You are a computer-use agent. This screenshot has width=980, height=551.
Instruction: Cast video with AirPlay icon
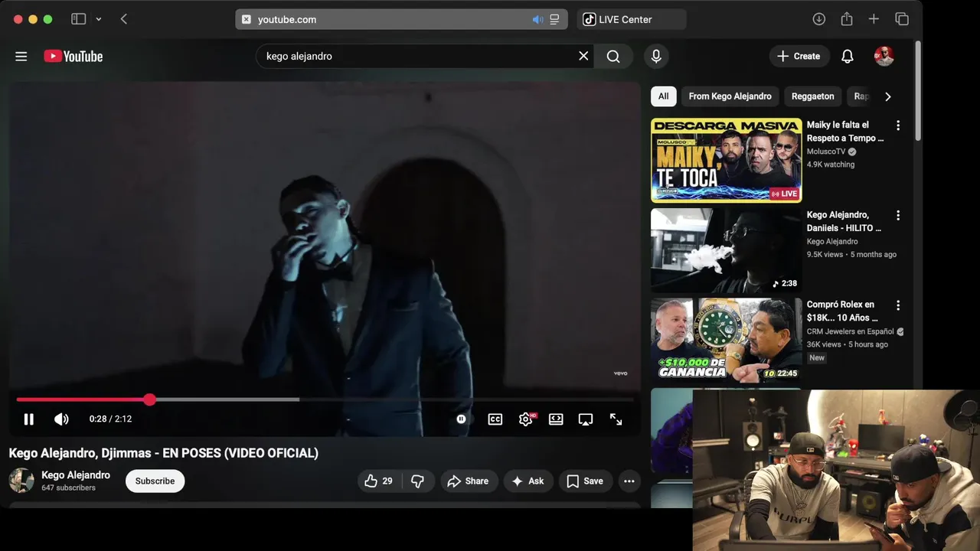586,419
